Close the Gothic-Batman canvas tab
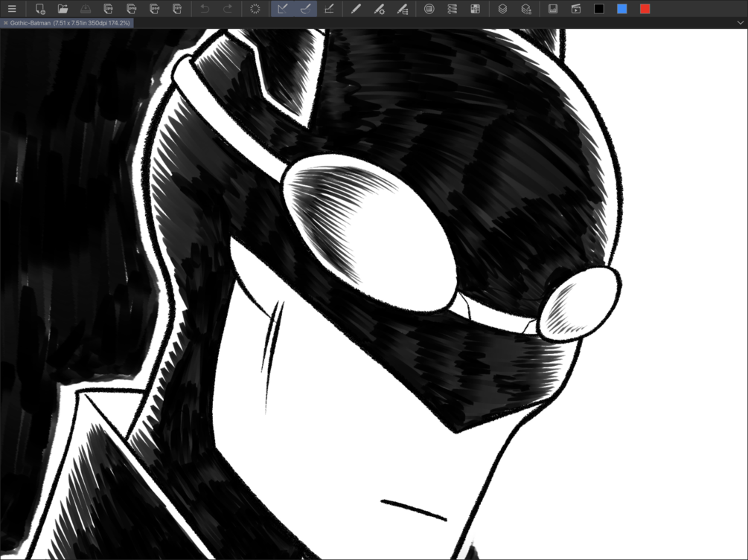 click(x=5, y=23)
